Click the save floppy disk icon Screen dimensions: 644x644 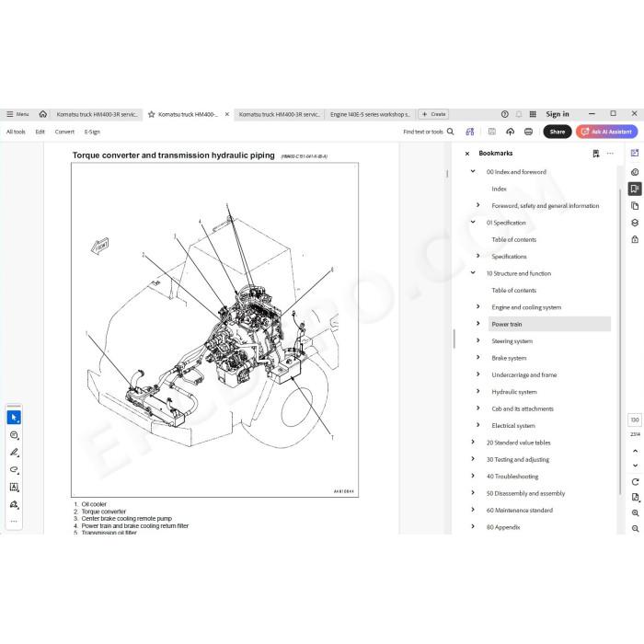(x=491, y=132)
